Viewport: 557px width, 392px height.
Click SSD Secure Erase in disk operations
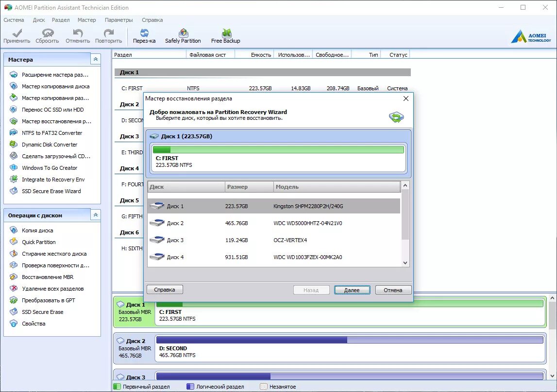36,312
